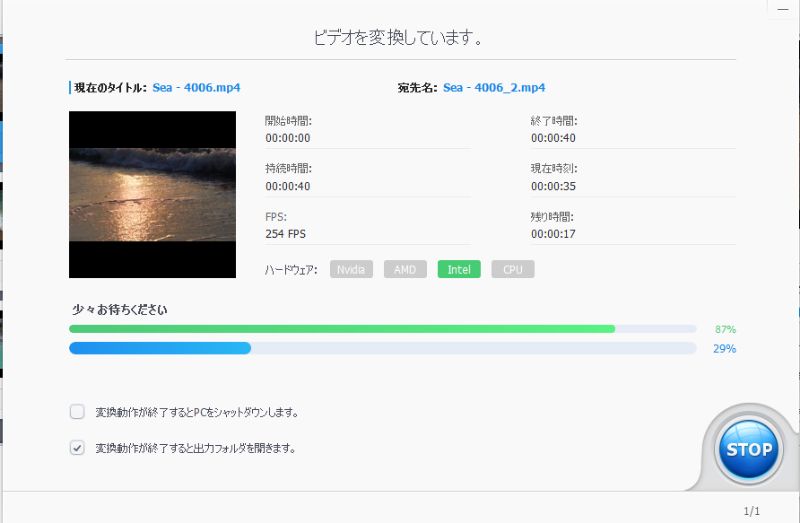Click the green 87% progress bar
The height and width of the screenshot is (523, 800).
[383, 329]
